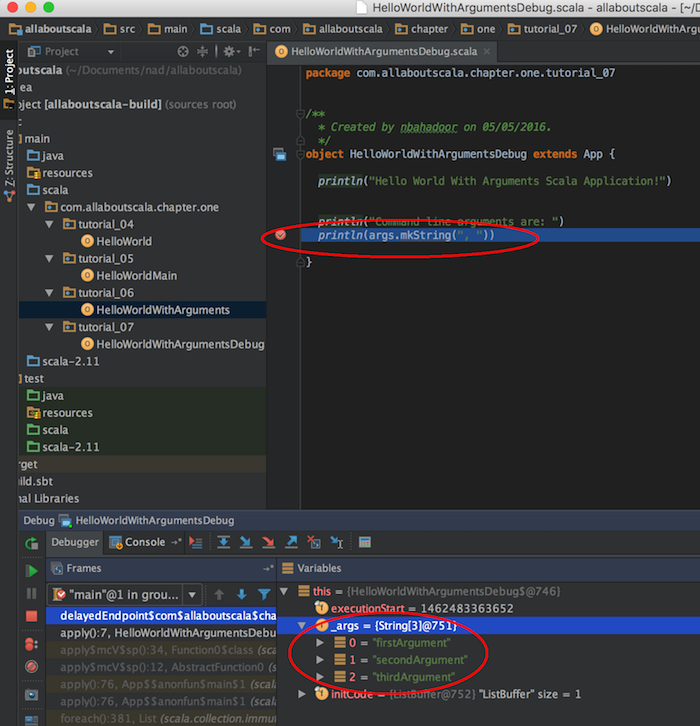Click the camera thread dump icon
Screen dimensions: 700x726
click(31, 695)
